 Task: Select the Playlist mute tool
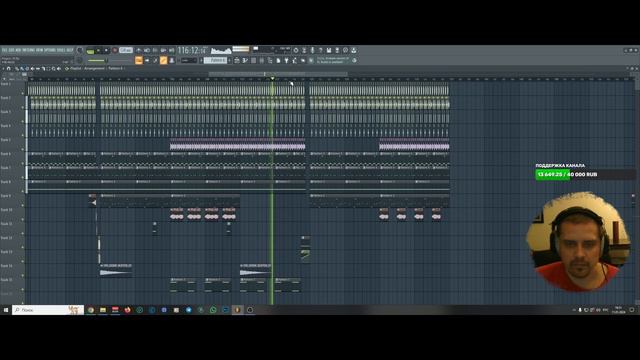pos(32,69)
